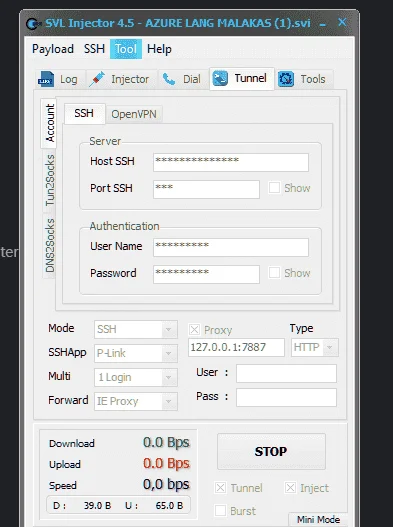Click the Host SSH input field

coord(231,162)
